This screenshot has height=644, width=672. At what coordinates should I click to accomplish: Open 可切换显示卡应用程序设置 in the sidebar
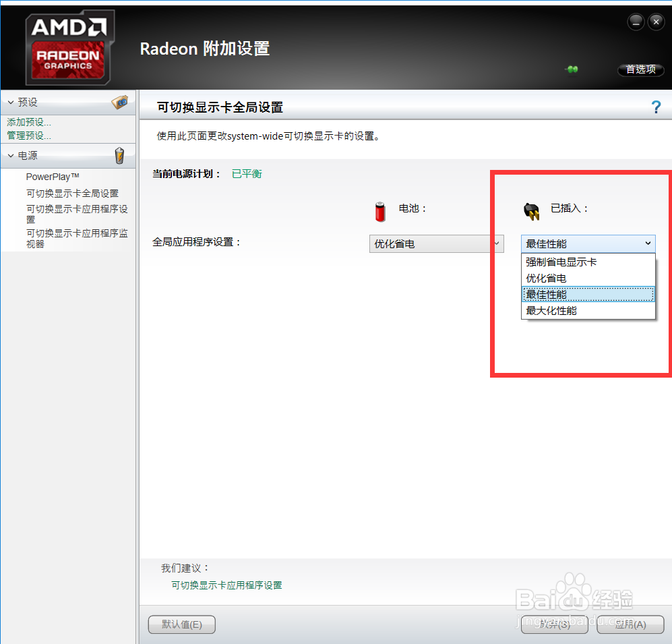tap(77, 214)
